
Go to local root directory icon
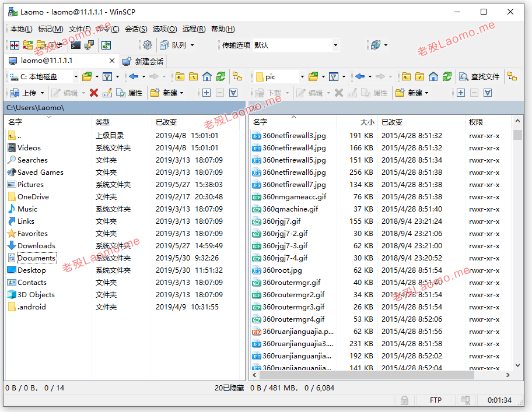[x=194, y=77]
